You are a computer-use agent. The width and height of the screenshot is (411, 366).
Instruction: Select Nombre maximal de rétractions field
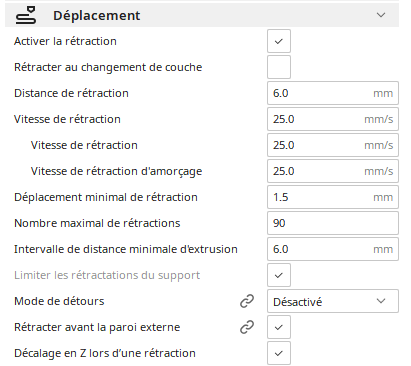tap(333, 223)
